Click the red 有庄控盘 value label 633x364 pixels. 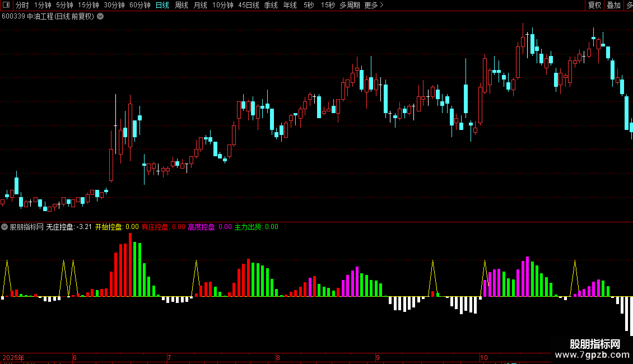point(164,227)
